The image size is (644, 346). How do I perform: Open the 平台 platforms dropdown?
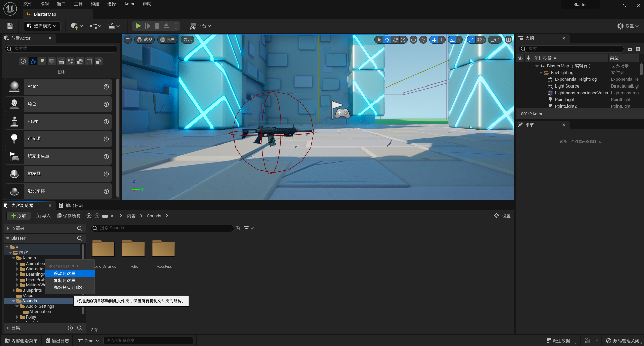[200, 26]
